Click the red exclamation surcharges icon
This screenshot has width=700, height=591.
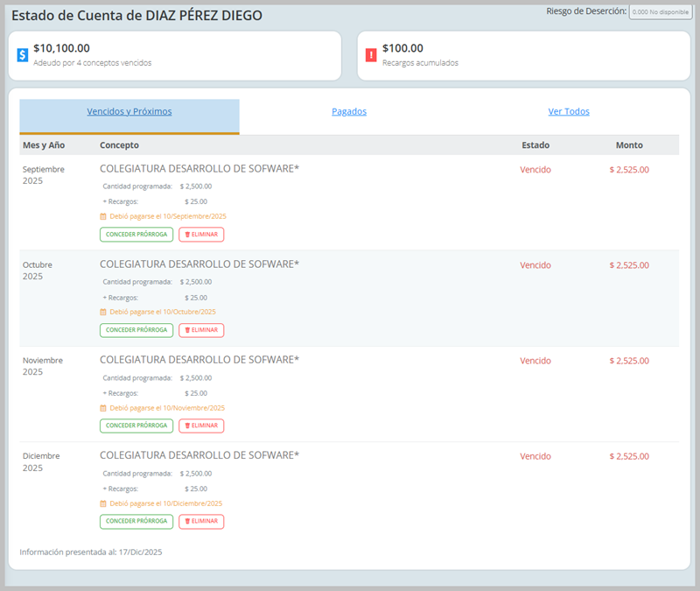point(371,55)
